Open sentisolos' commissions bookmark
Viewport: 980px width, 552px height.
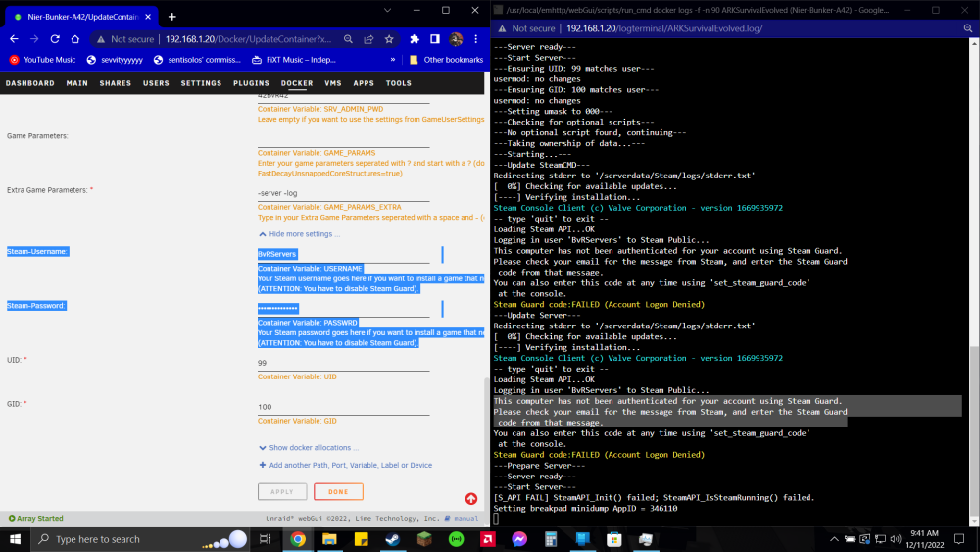tap(198, 60)
